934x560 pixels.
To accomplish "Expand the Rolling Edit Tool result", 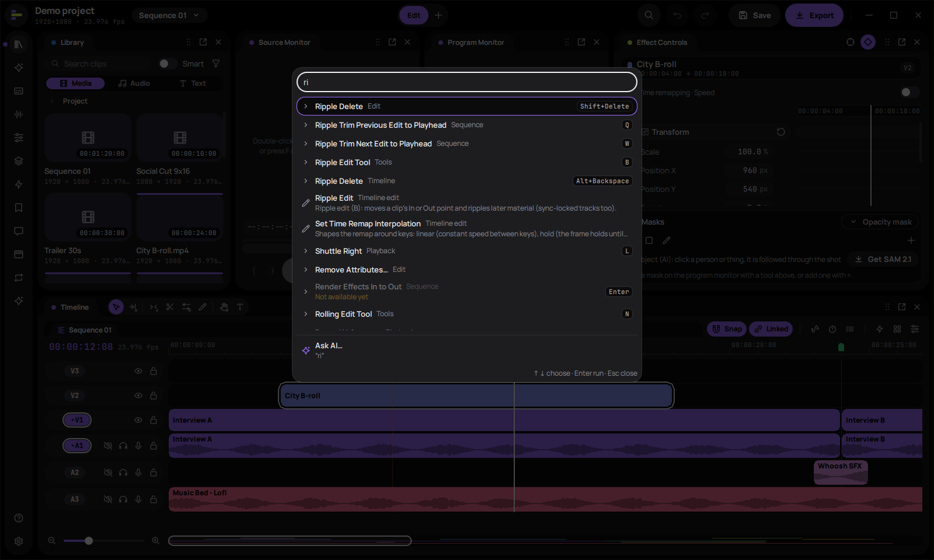I will 306,314.
